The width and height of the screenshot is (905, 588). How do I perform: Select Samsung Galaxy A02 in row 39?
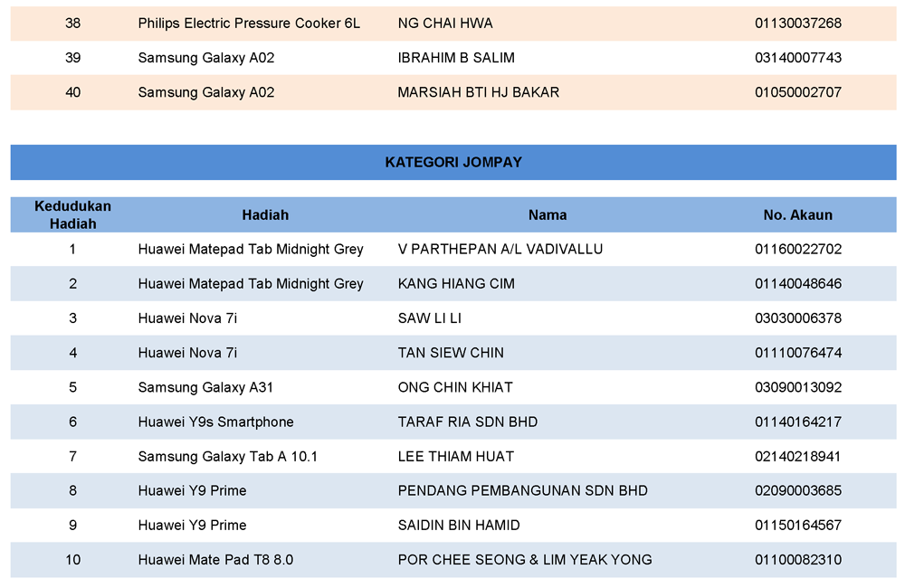coord(206,58)
